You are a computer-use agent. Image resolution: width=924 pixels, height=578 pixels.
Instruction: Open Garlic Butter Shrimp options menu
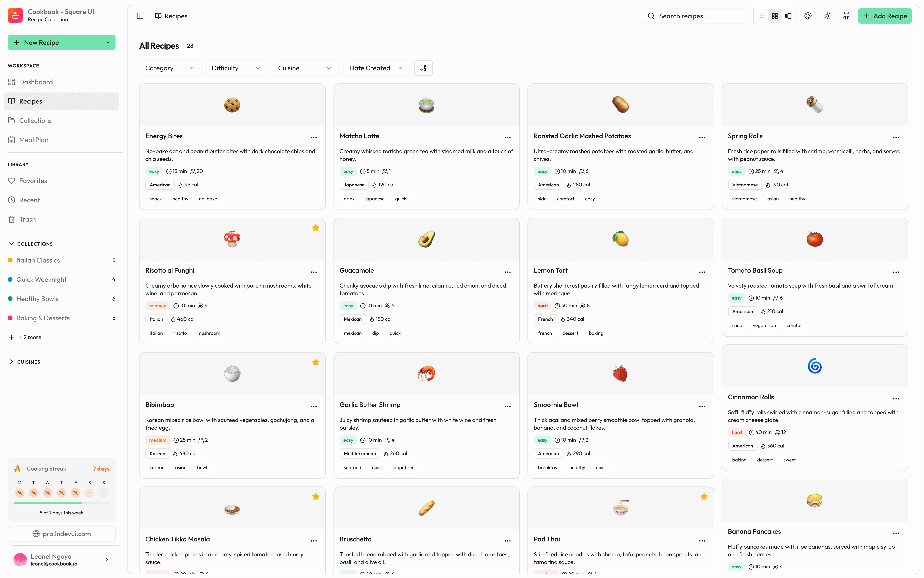tap(507, 406)
